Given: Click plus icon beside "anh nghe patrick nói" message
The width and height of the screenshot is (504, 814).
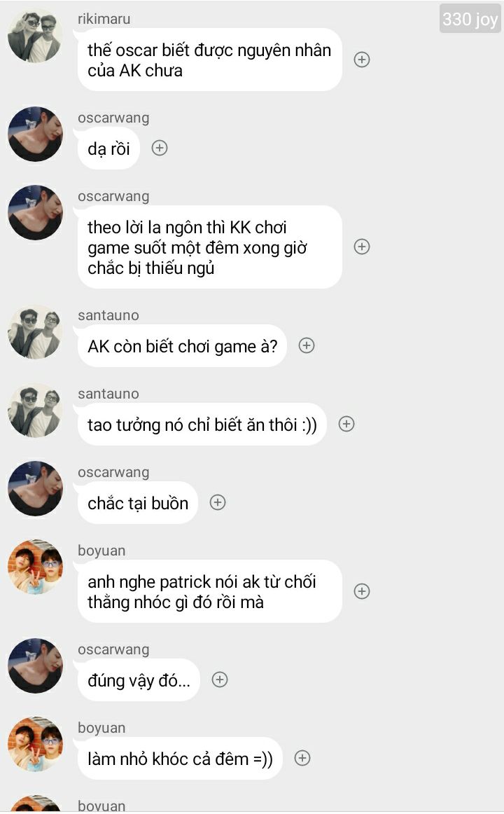Looking at the screenshot, I should coord(362,591).
